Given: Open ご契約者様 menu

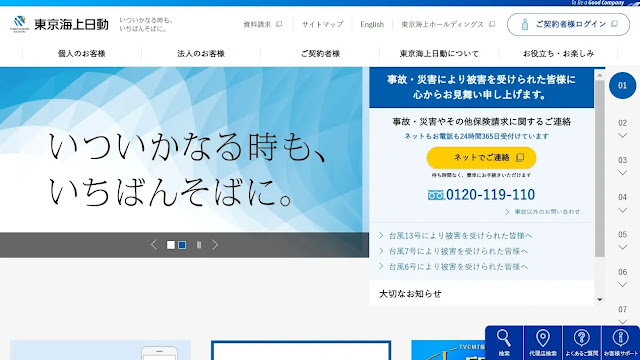Looking at the screenshot, I should click(x=320, y=53).
